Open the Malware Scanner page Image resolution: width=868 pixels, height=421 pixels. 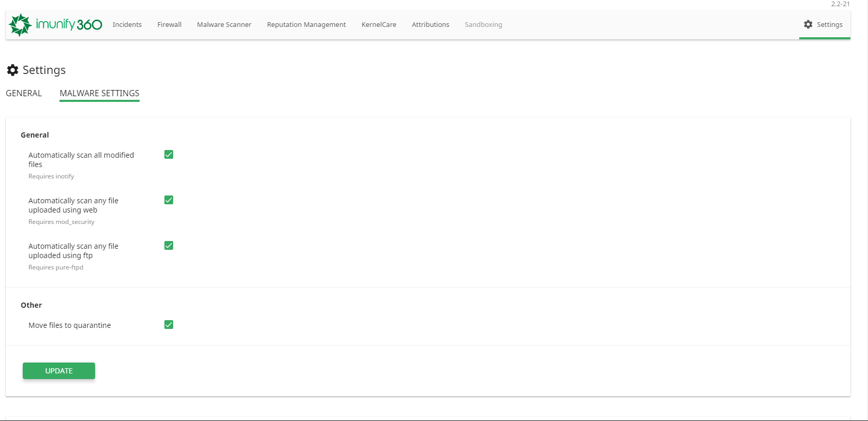tap(224, 24)
